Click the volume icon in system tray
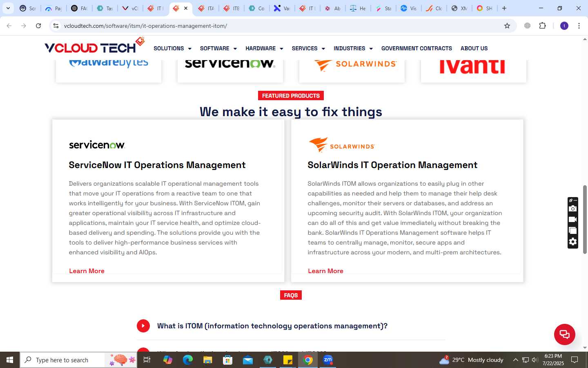Image resolution: width=588 pixels, height=368 pixels. [535, 360]
